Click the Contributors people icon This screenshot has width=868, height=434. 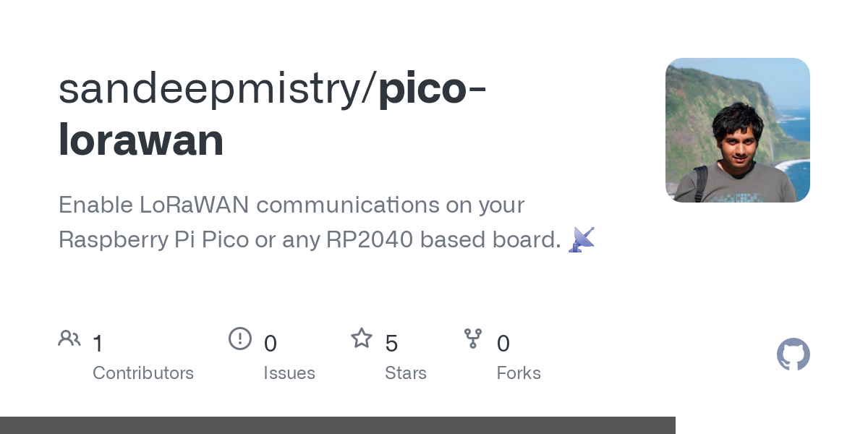(69, 339)
